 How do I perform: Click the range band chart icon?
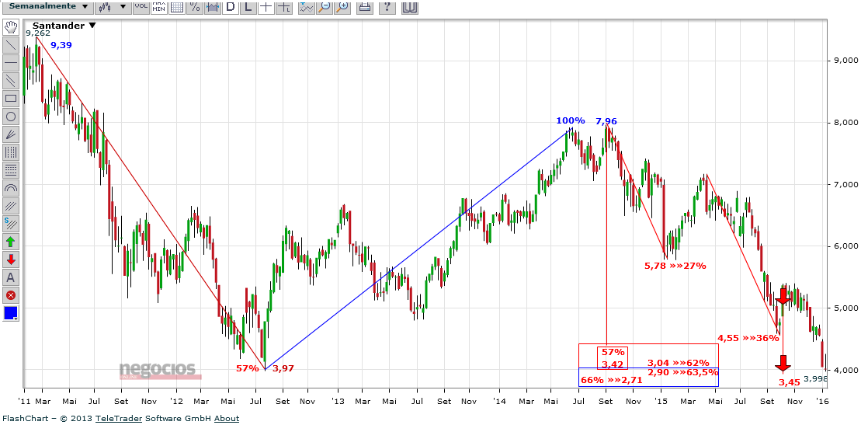[x=212, y=6]
